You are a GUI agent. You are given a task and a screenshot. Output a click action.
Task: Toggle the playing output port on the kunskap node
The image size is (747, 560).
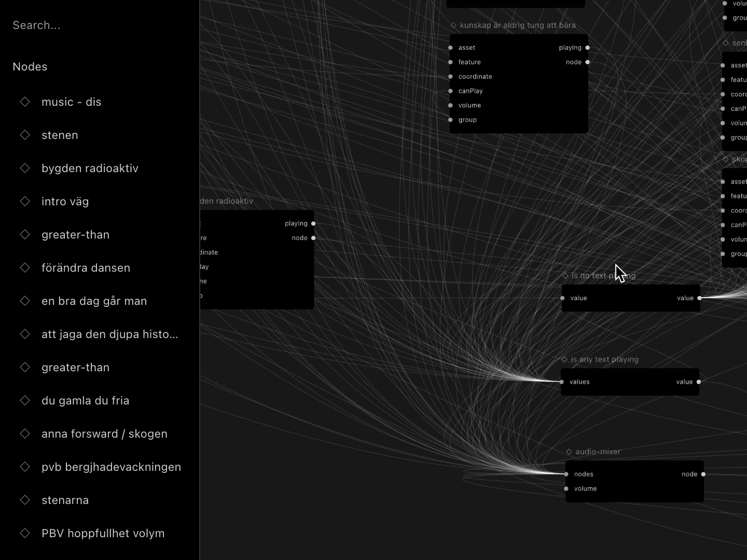tap(587, 47)
